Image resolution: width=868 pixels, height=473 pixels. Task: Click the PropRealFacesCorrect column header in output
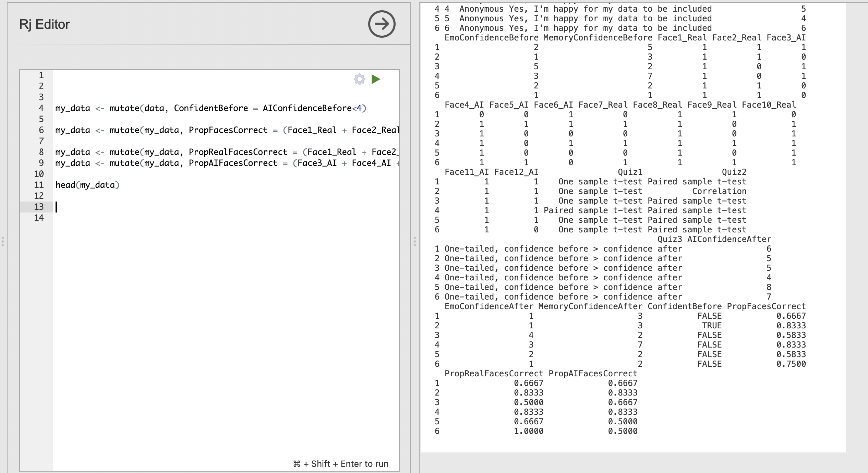click(494, 374)
